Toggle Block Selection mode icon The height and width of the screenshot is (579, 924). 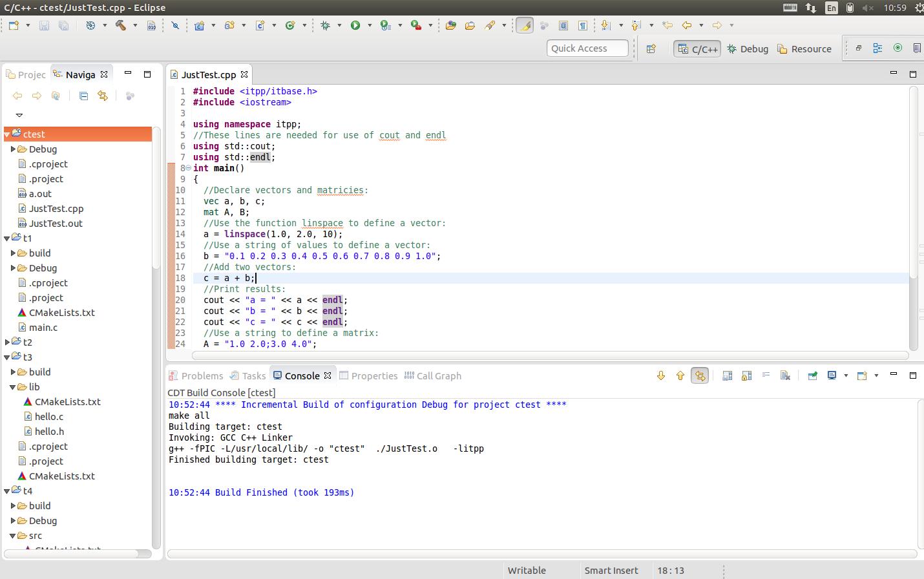563,25
